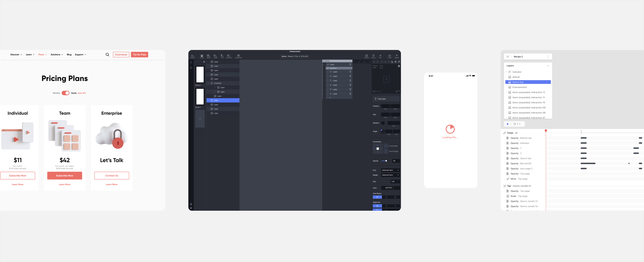Click the Text tool icon in toolbar
The width and height of the screenshot is (644, 262).
[x=222, y=56]
